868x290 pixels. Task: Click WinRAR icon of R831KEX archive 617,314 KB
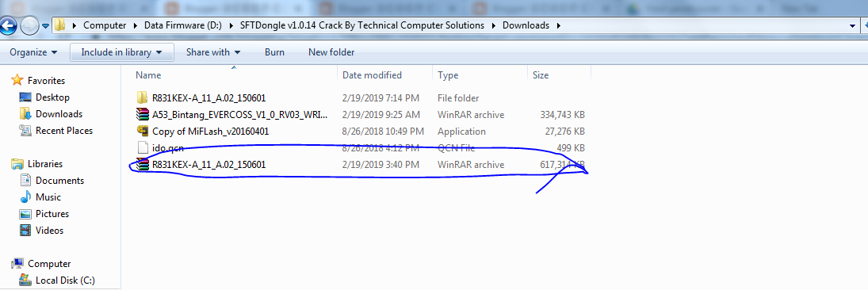click(143, 164)
